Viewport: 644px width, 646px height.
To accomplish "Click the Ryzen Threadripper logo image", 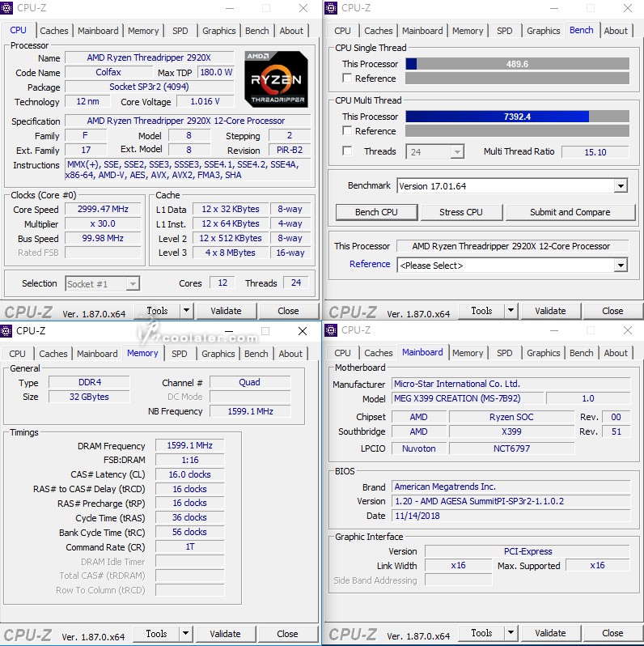I will (276, 79).
